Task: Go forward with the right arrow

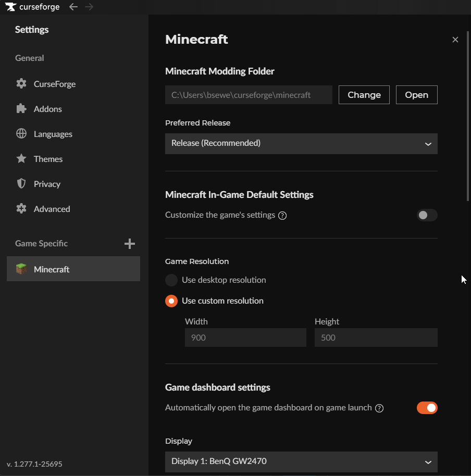Action: click(x=89, y=7)
